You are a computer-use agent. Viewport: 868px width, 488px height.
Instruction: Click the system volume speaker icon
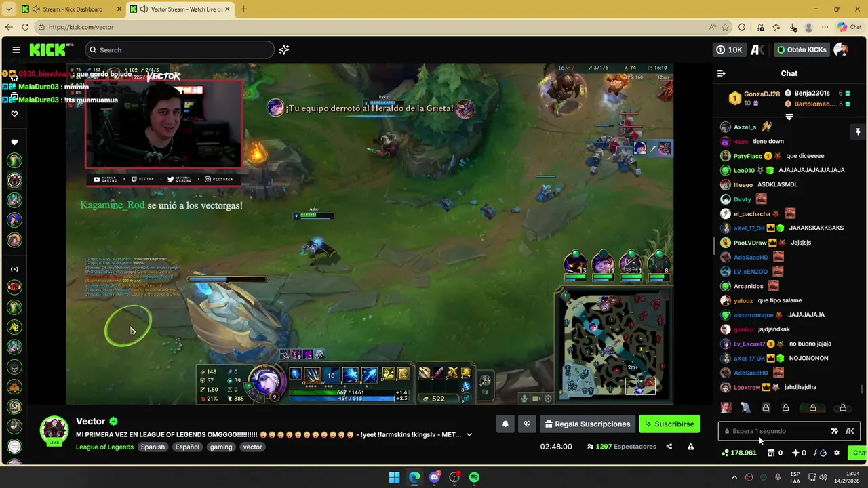click(x=823, y=477)
